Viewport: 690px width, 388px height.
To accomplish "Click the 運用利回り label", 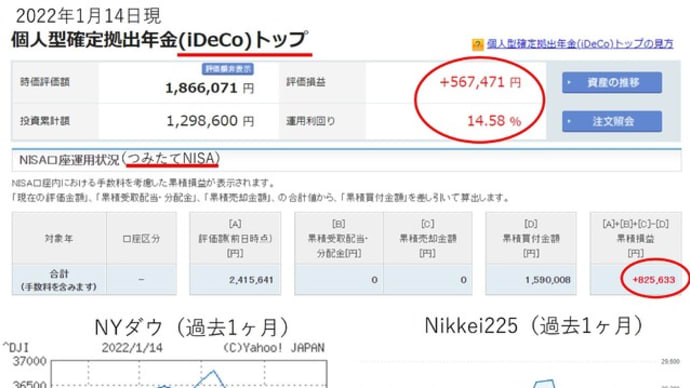I will (x=311, y=121).
